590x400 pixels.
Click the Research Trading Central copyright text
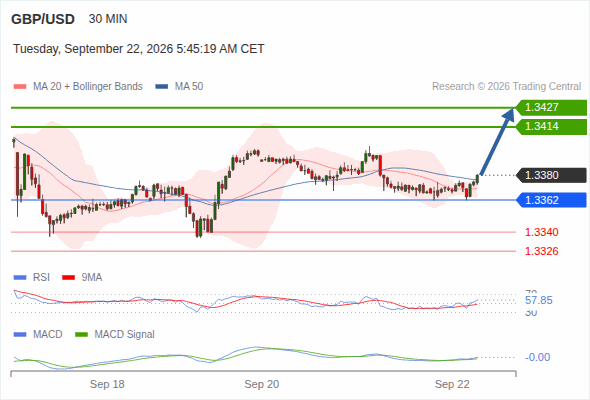click(x=506, y=87)
